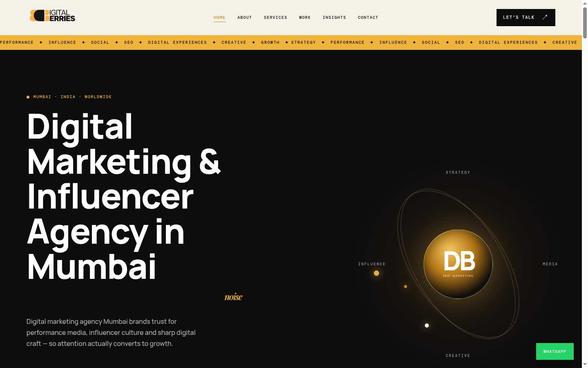Click the arrow icon in Let's Talk button
The image size is (588, 368).
545,17
